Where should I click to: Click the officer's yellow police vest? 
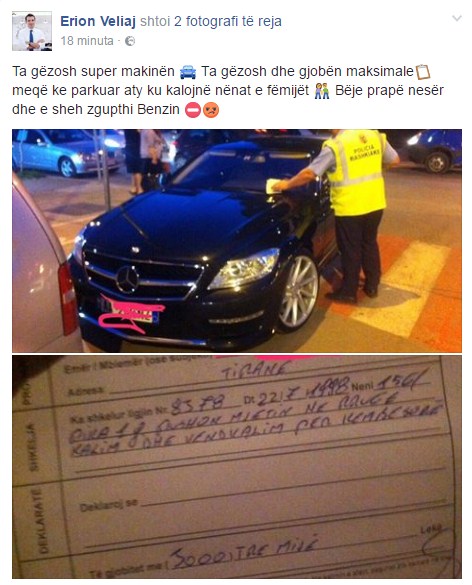[x=354, y=172]
